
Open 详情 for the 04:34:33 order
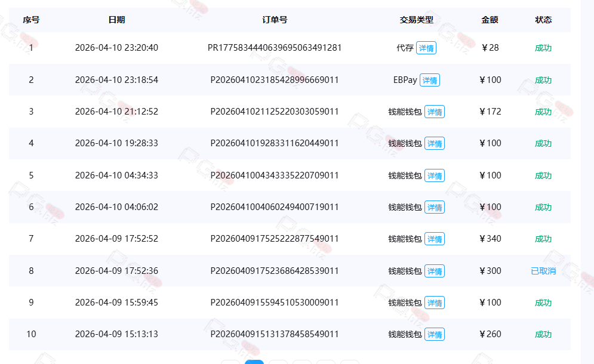pos(434,175)
